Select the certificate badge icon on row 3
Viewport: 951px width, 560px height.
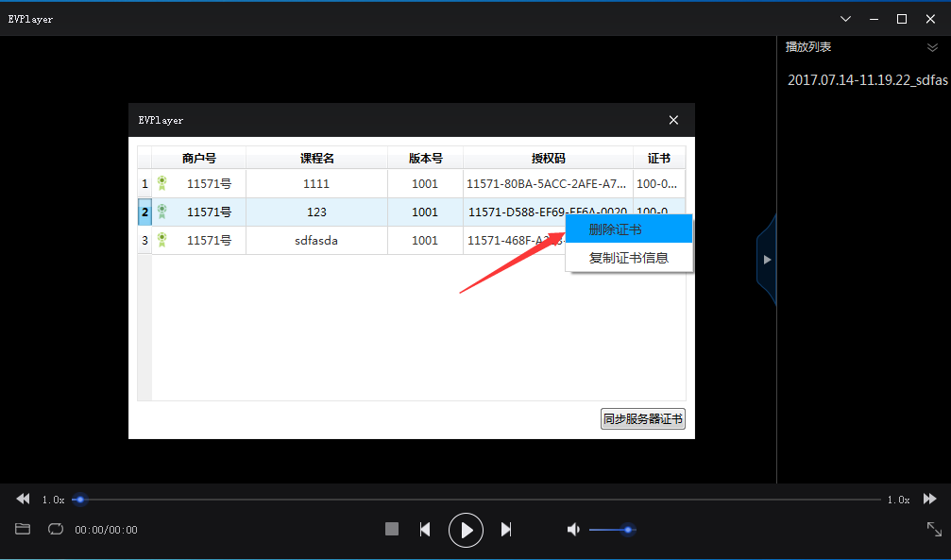(161, 240)
